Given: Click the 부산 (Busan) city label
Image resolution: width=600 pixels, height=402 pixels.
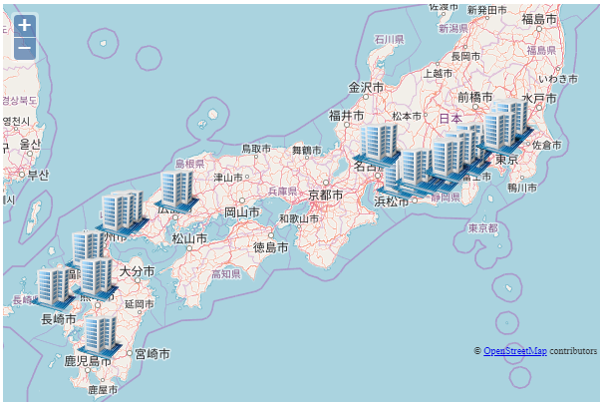Looking at the screenshot, I should pos(38,175).
